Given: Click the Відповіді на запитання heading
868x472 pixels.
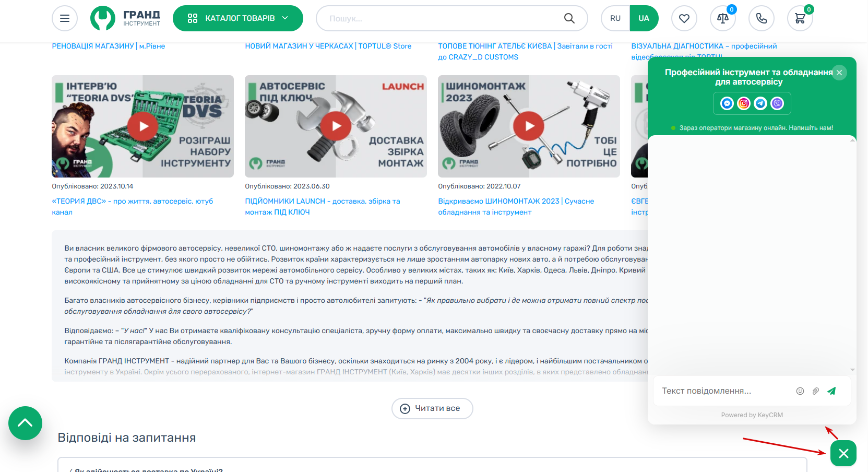Looking at the screenshot, I should pyautogui.click(x=127, y=438).
